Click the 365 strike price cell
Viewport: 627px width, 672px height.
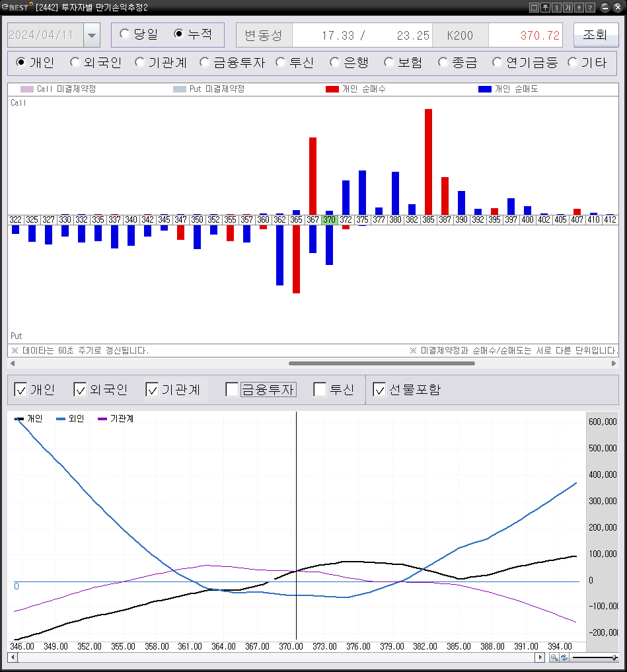296,220
